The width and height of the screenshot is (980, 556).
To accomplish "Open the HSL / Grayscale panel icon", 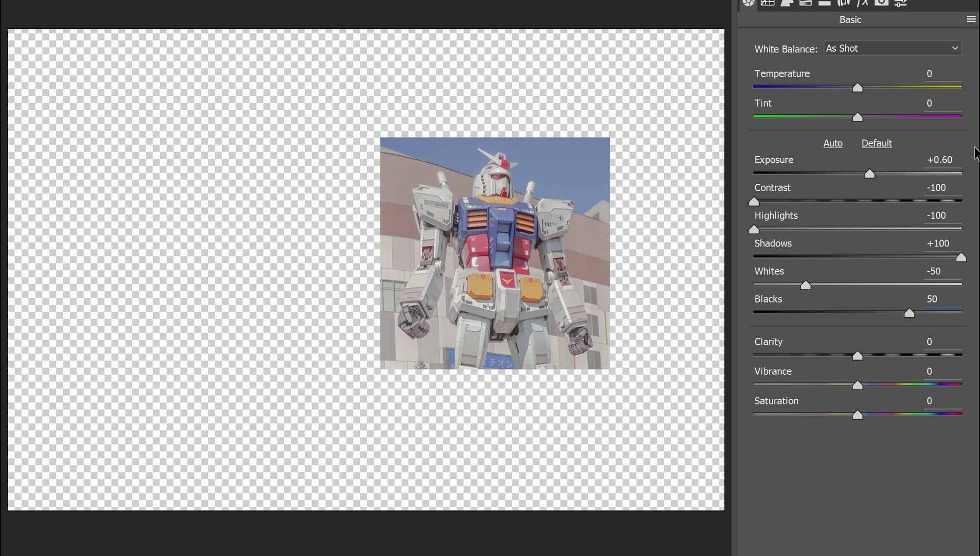I will (x=806, y=3).
